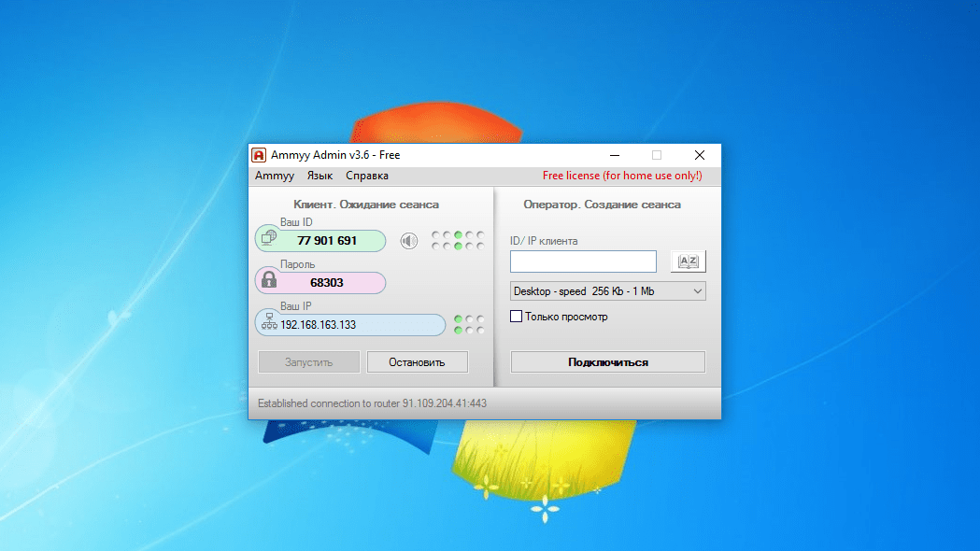Open the A-Z contact book icon
Screen dimensions: 980x551
[x=689, y=261]
